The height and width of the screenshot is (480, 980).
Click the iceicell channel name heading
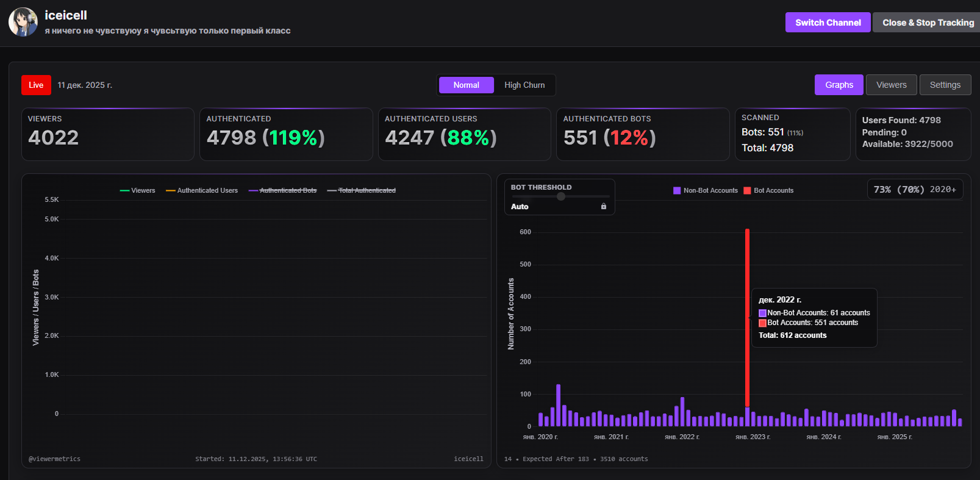(66, 15)
